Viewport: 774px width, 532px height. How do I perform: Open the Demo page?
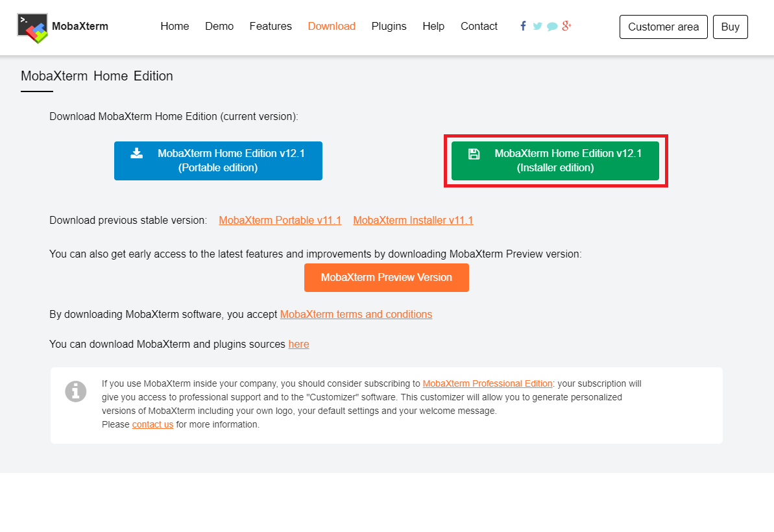tap(219, 26)
